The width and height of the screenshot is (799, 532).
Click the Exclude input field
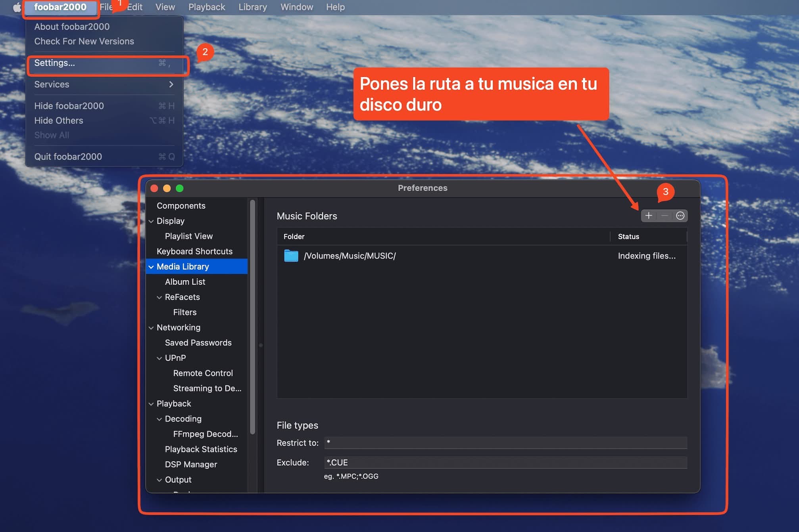coord(505,463)
